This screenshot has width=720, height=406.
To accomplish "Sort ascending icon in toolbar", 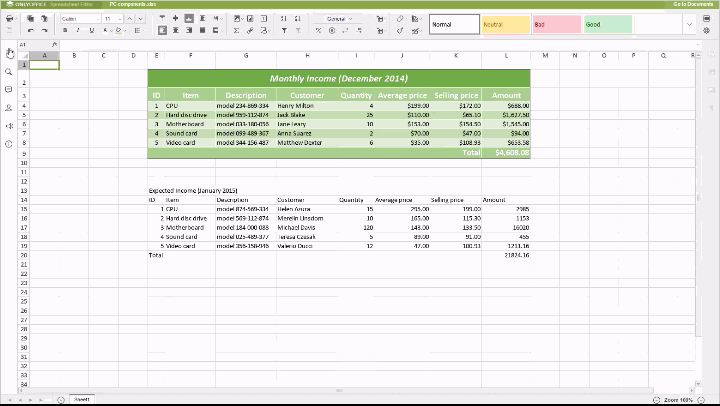I will [284, 19].
